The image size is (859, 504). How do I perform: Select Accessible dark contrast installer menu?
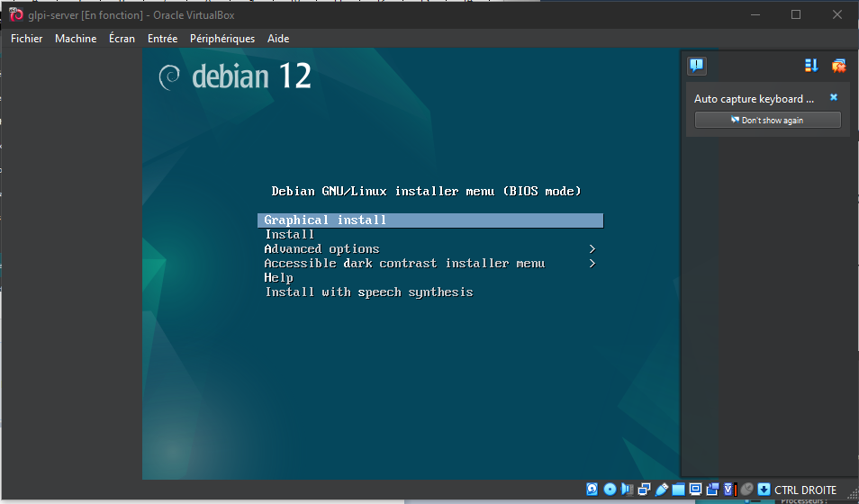(404, 263)
